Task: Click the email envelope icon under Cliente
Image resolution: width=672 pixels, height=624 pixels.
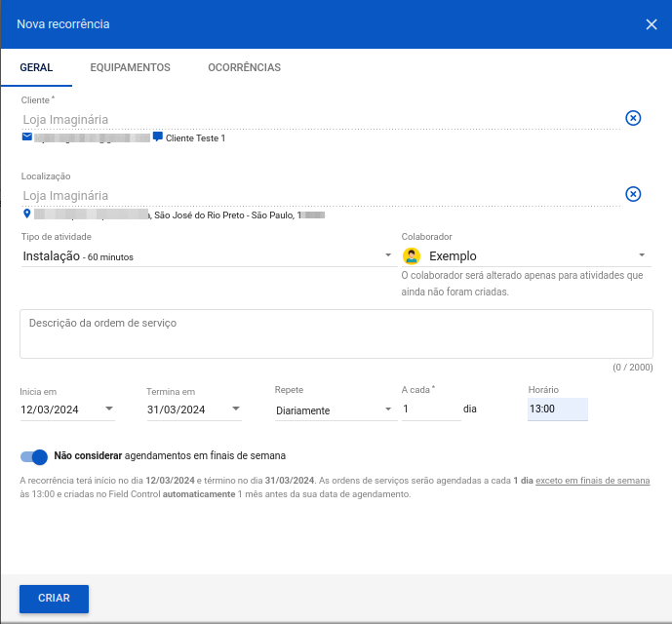Action: click(27, 136)
